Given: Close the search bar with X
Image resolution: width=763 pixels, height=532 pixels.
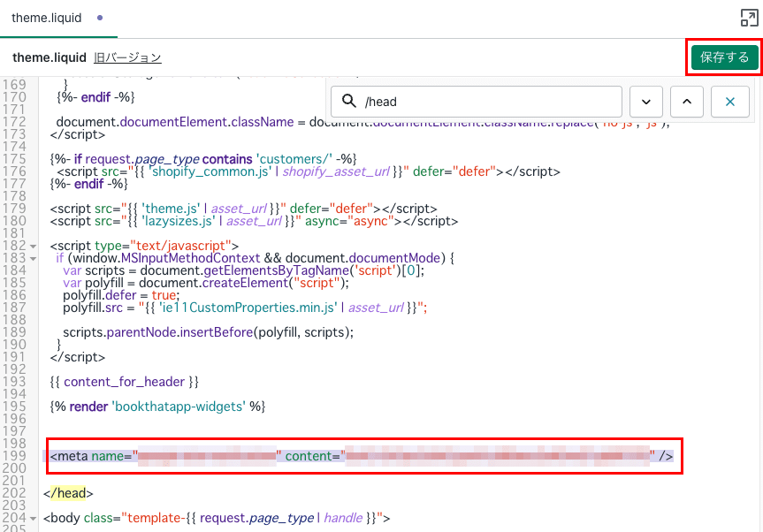Looking at the screenshot, I should [x=730, y=102].
